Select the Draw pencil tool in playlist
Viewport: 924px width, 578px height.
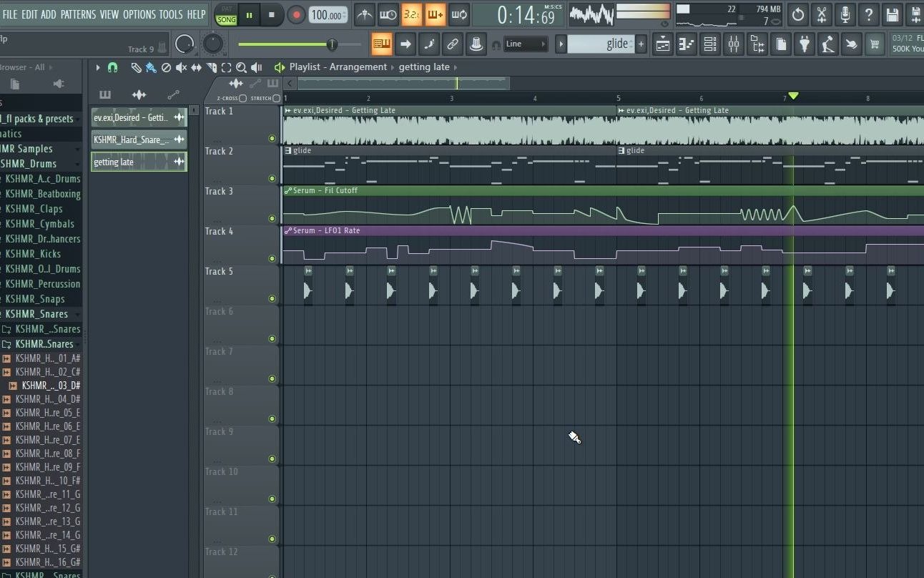pos(136,67)
